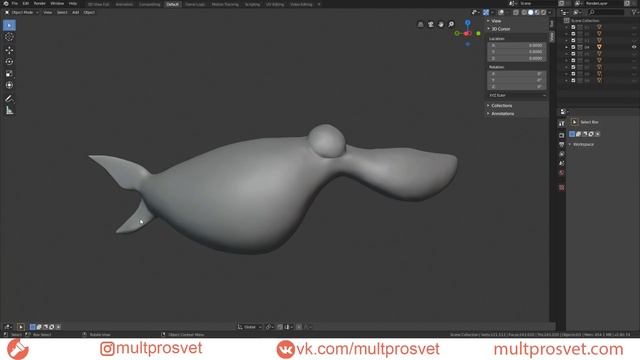Click the Scene name field in top bar

click(536, 4)
